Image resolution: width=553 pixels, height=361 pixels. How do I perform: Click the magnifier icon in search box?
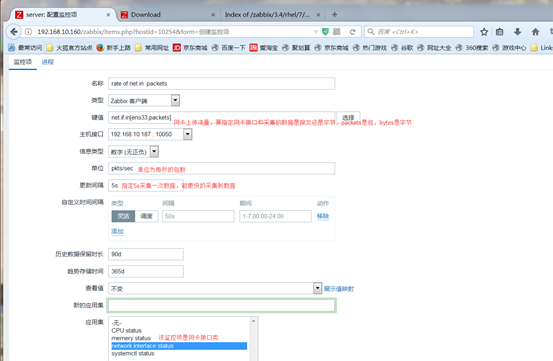point(371,32)
